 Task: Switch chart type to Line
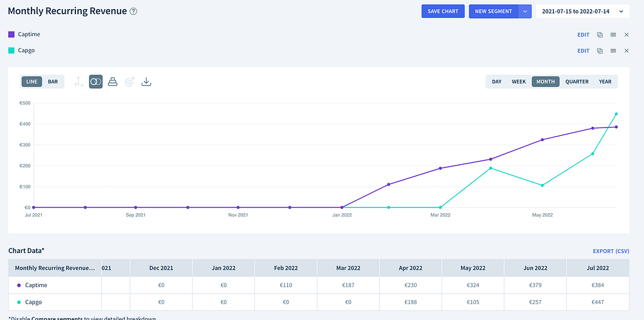point(32,82)
